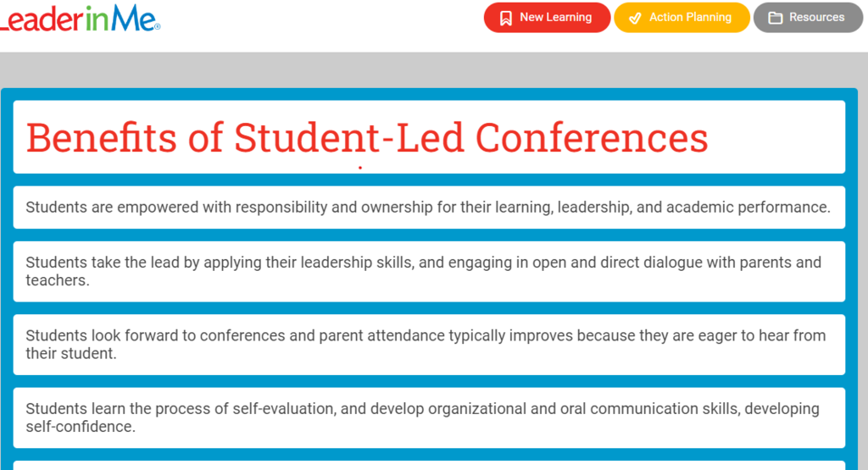Open the Resources tab
Image resolution: width=868 pixels, height=470 pixels.
tap(808, 18)
